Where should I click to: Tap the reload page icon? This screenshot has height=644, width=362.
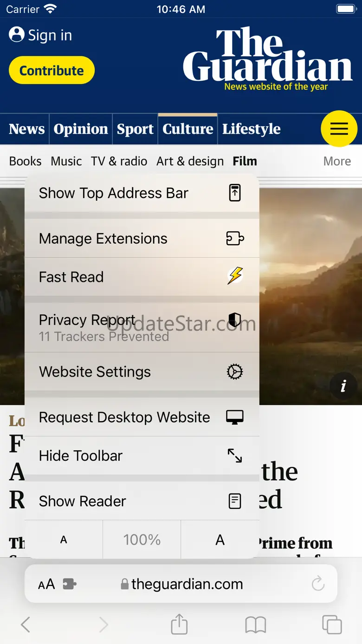point(318,584)
